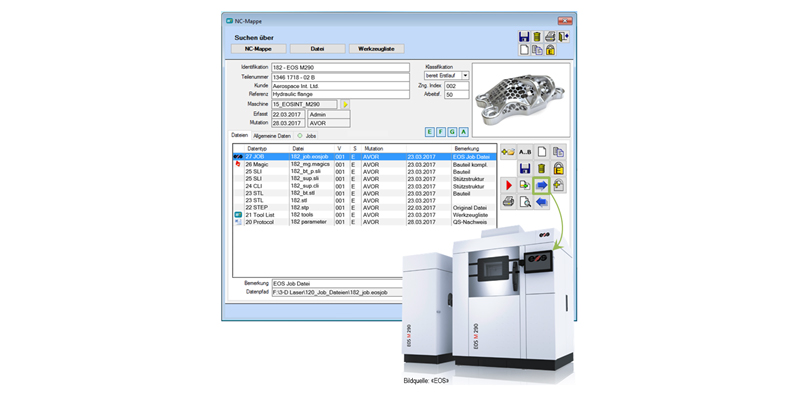Image resolution: width=800 pixels, height=400 pixels.
Task: Switch to the Allgemeine Daten tab
Action: (x=272, y=136)
